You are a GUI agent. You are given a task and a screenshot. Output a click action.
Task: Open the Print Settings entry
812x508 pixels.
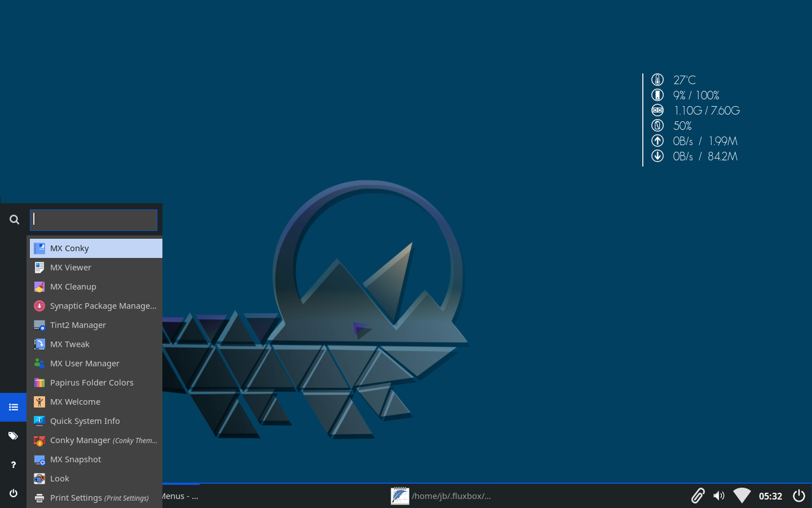96,498
